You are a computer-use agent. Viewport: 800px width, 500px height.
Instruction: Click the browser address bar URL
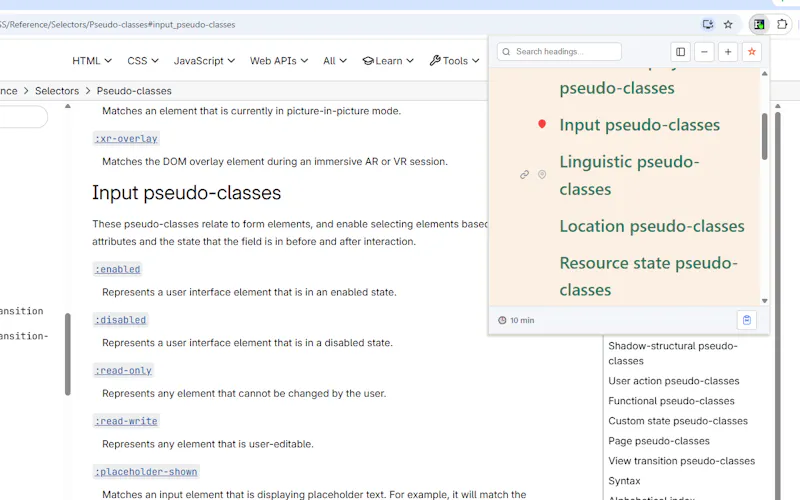click(118, 24)
